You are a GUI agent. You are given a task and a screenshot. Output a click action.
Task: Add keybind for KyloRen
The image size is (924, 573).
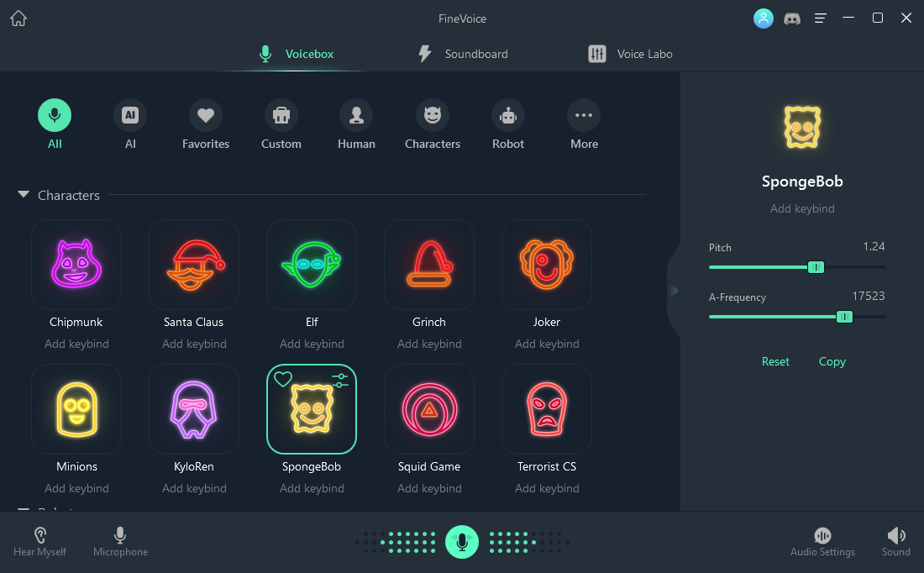pyautogui.click(x=194, y=488)
